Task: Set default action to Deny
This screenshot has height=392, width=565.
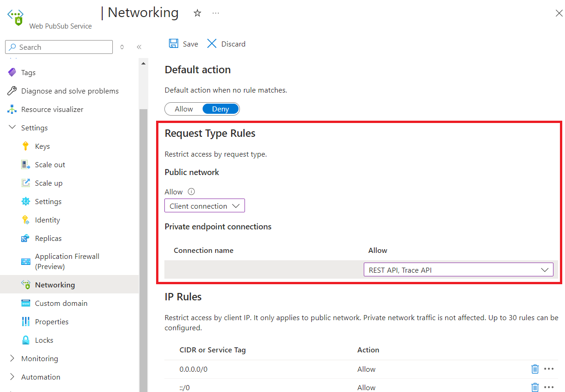Action: [220, 109]
